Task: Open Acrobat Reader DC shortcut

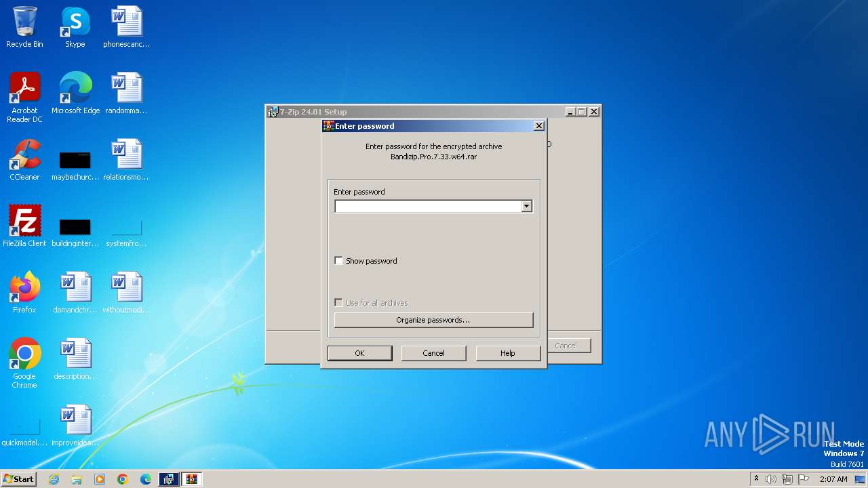Action: pyautogui.click(x=24, y=97)
